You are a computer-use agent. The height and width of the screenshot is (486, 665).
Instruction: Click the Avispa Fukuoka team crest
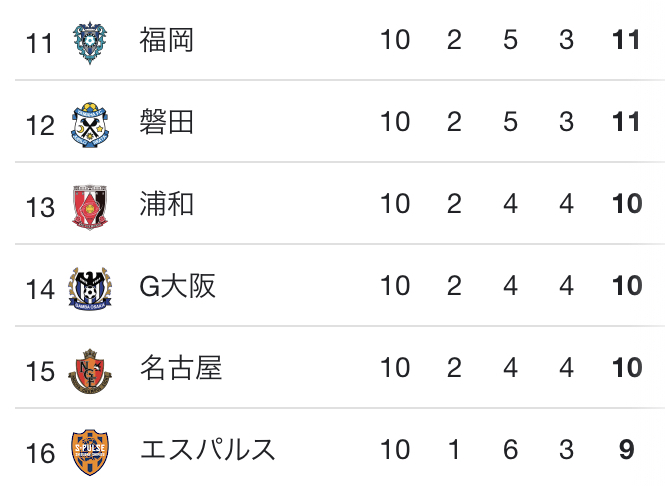[90, 42]
